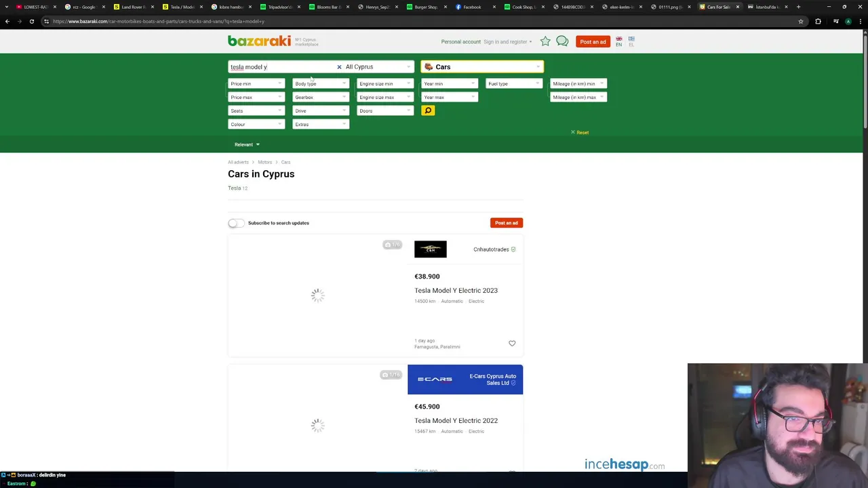Switch to the Burger Shop browser tab
868x488 pixels.
[426, 7]
